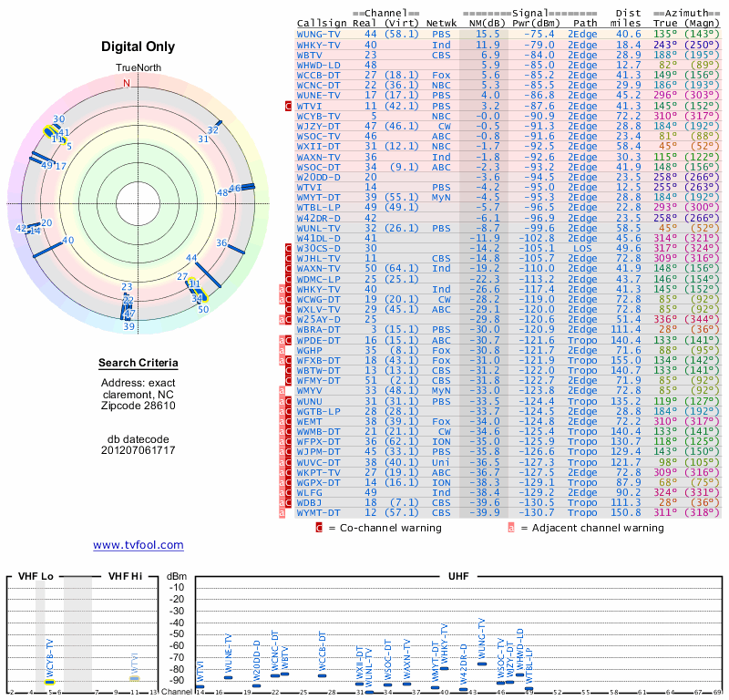Open the WUNG-TV callsign link
The image size is (729, 700).
319,34
